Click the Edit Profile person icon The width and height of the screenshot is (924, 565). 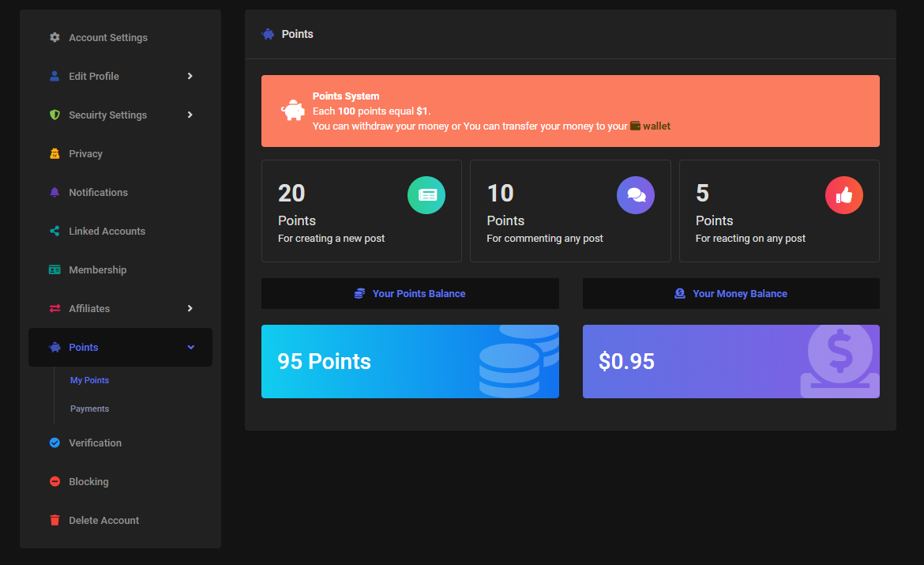coord(54,76)
